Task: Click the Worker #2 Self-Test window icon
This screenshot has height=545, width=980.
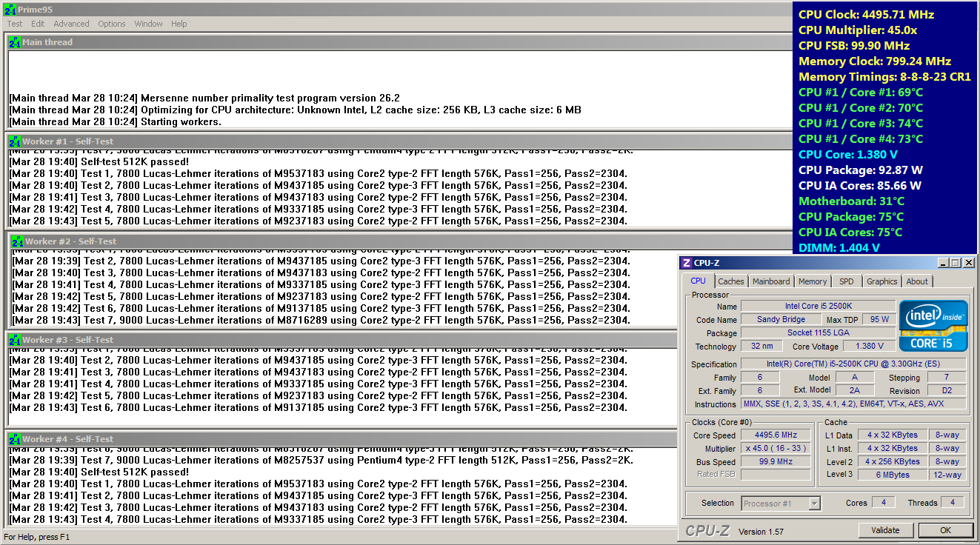Action: [x=17, y=241]
